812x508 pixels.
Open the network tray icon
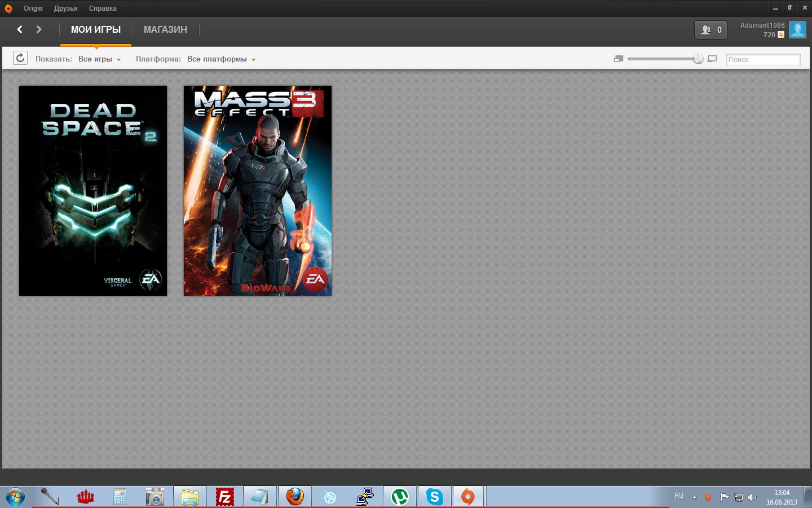tap(739, 497)
